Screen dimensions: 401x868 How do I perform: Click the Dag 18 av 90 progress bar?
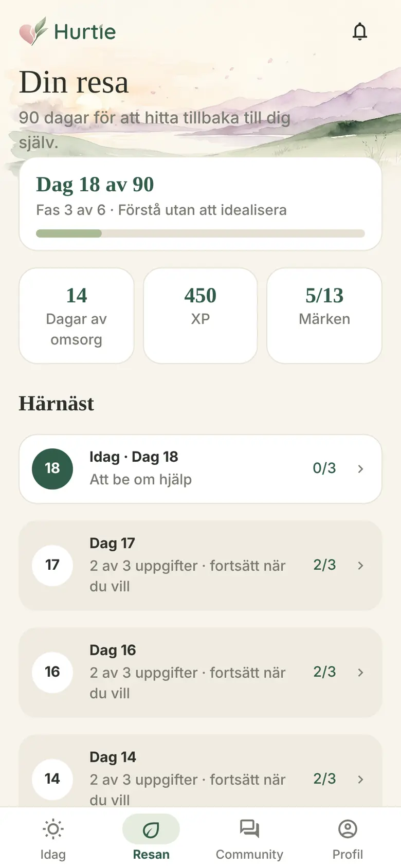[200, 233]
